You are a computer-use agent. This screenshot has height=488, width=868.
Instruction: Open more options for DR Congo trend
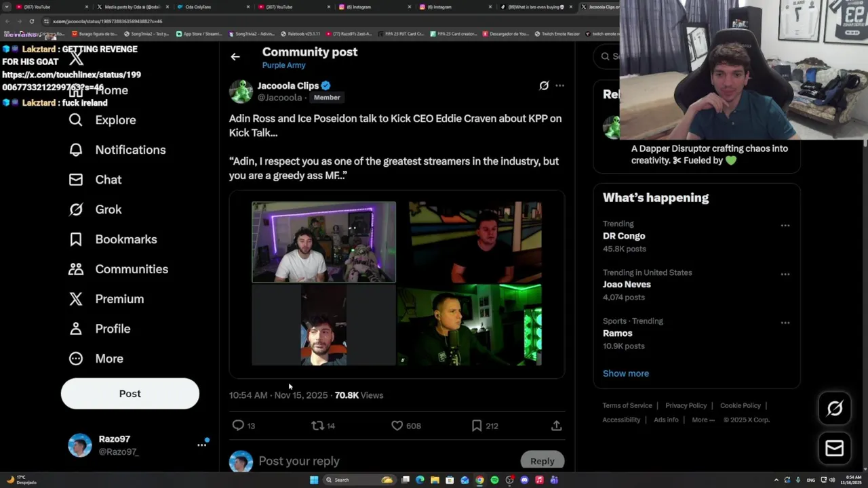click(x=785, y=225)
